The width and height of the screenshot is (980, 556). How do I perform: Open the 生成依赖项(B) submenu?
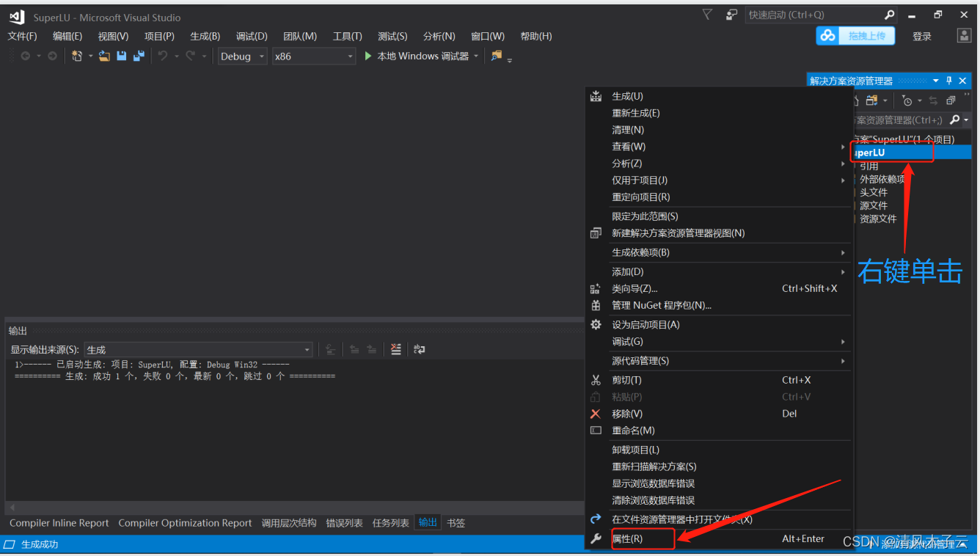(x=719, y=252)
